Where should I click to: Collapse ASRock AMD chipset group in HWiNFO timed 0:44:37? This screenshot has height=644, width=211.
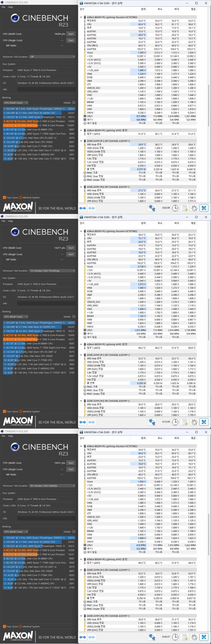(81, 560)
